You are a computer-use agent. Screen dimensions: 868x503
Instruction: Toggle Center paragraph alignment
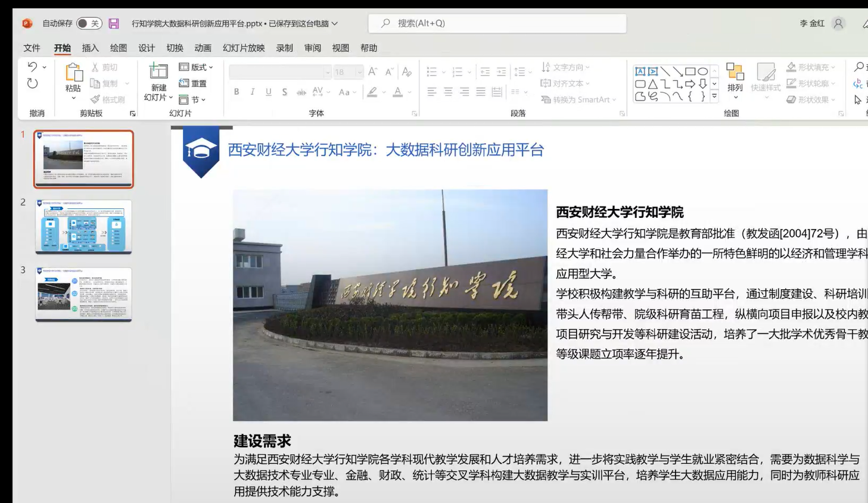pyautogui.click(x=448, y=92)
